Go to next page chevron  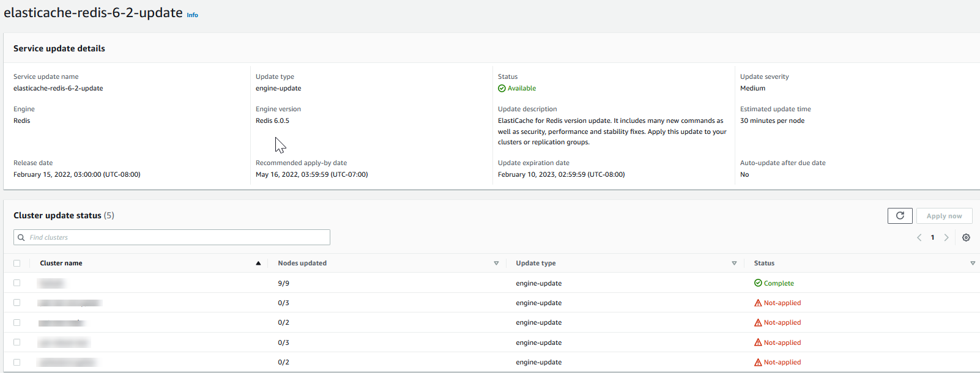(x=946, y=238)
